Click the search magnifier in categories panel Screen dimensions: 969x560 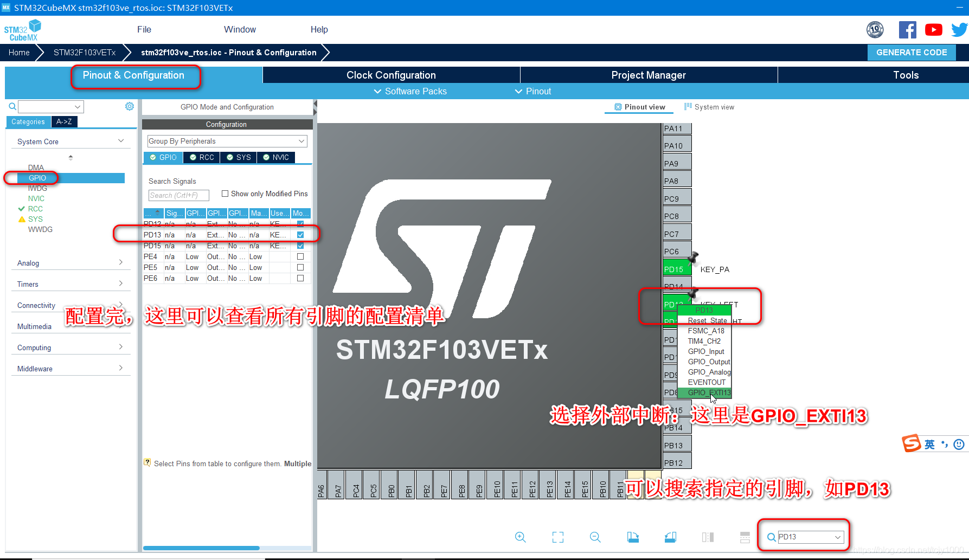(12, 106)
